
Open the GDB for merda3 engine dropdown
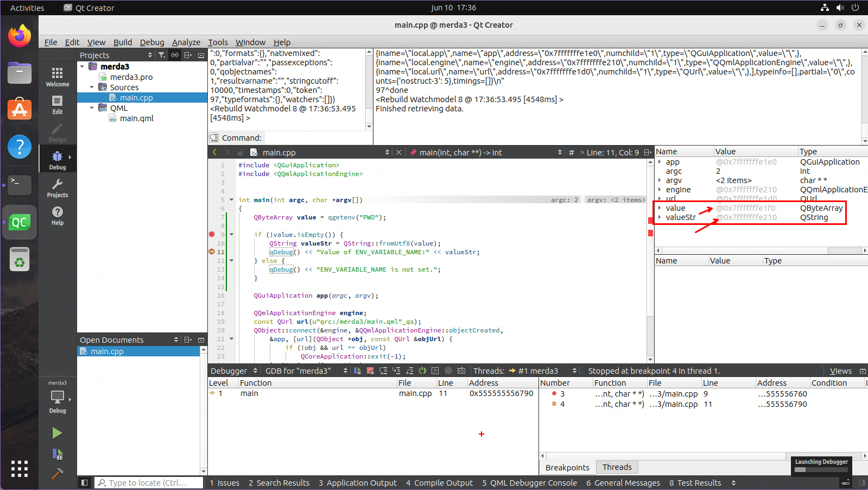click(306, 371)
